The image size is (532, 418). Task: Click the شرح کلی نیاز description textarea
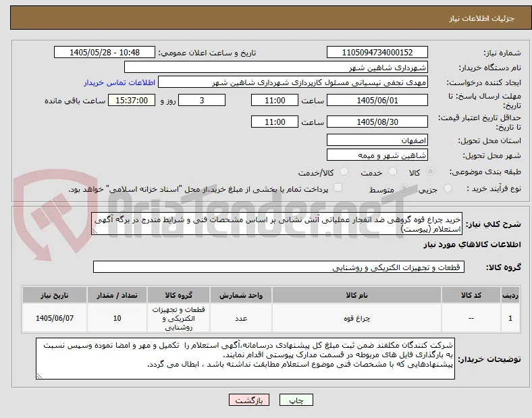pos(277,224)
